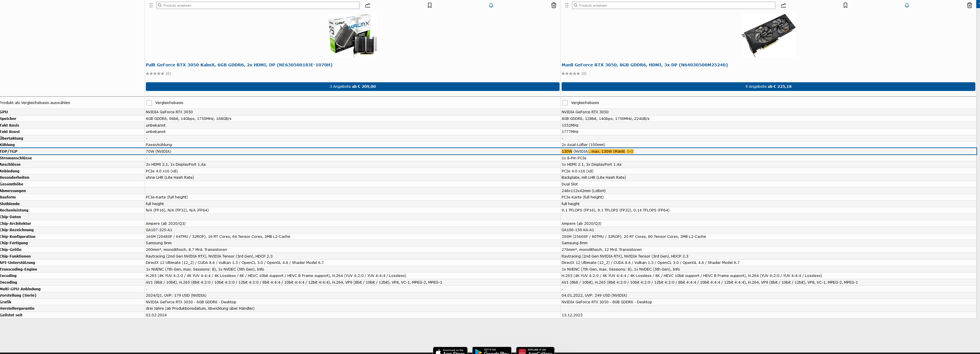Open price history chart for Manli card
Viewport: 980px width, 354px height.
pos(783,5)
